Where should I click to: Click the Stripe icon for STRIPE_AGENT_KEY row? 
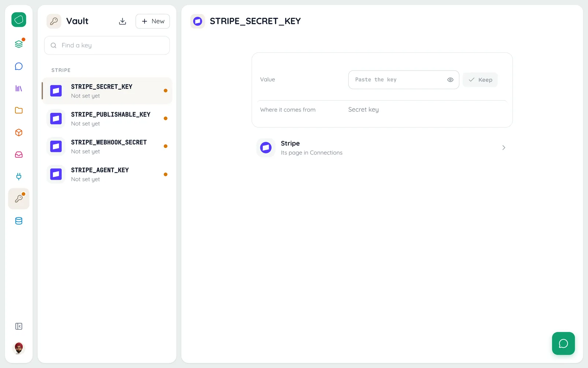click(x=56, y=174)
